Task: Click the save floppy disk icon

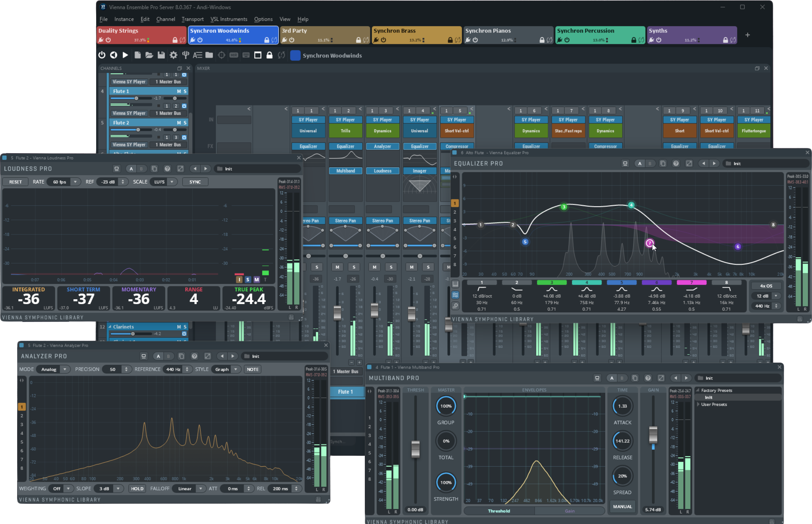Action: pos(161,55)
